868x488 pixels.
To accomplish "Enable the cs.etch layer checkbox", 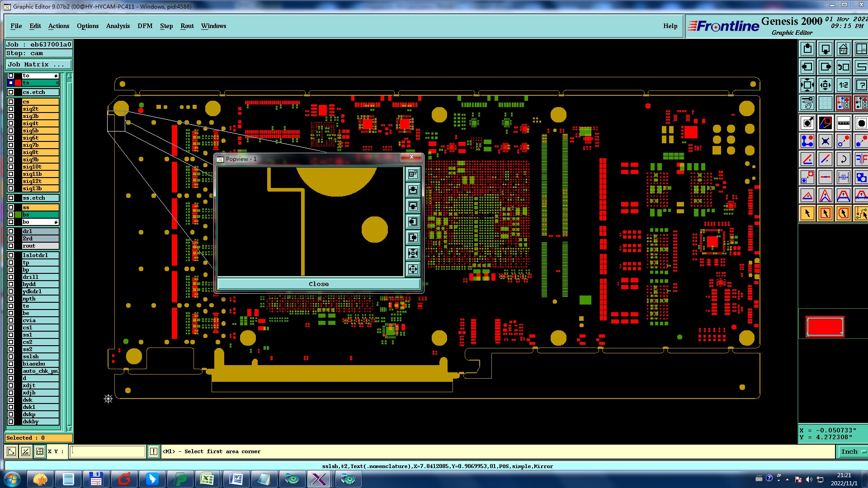I will pyautogui.click(x=11, y=92).
